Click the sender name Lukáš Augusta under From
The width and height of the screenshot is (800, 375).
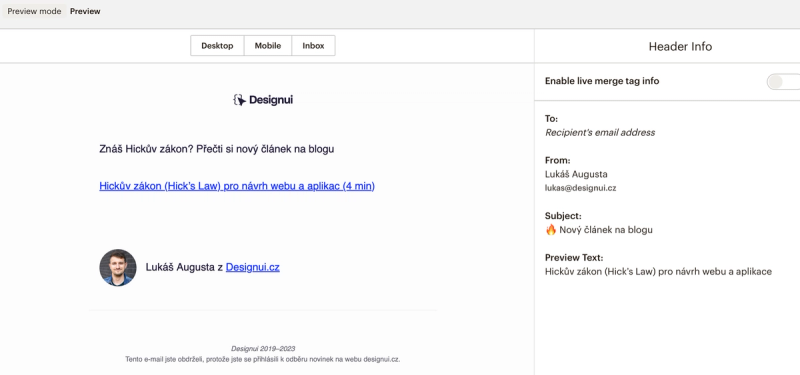coord(576,174)
